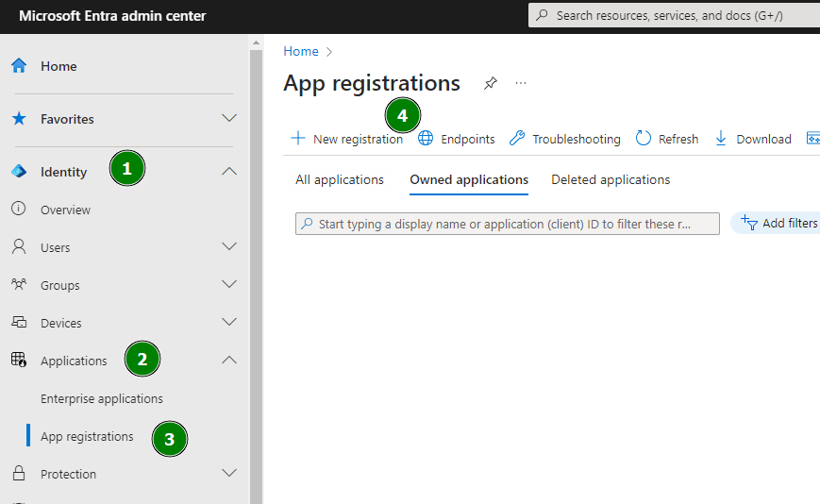Click the Microsoft Entra admin center title
Screen dimensions: 820x504
click(x=112, y=16)
